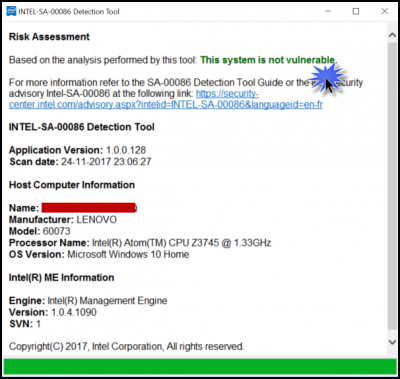Click the Model 60073 line

[40, 231]
